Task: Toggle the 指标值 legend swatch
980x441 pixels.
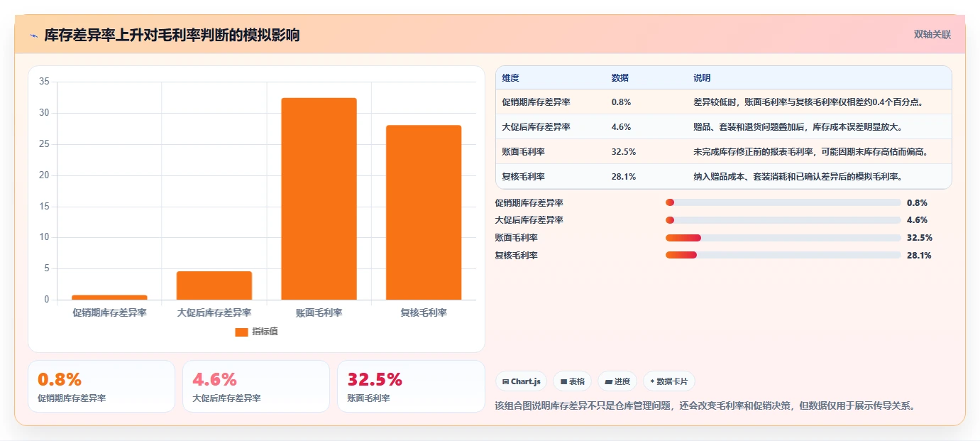Action: tap(241, 332)
